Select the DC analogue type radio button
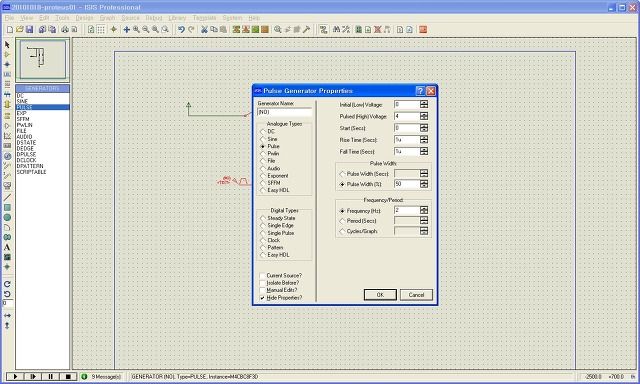The width and height of the screenshot is (640, 384). pos(263,131)
